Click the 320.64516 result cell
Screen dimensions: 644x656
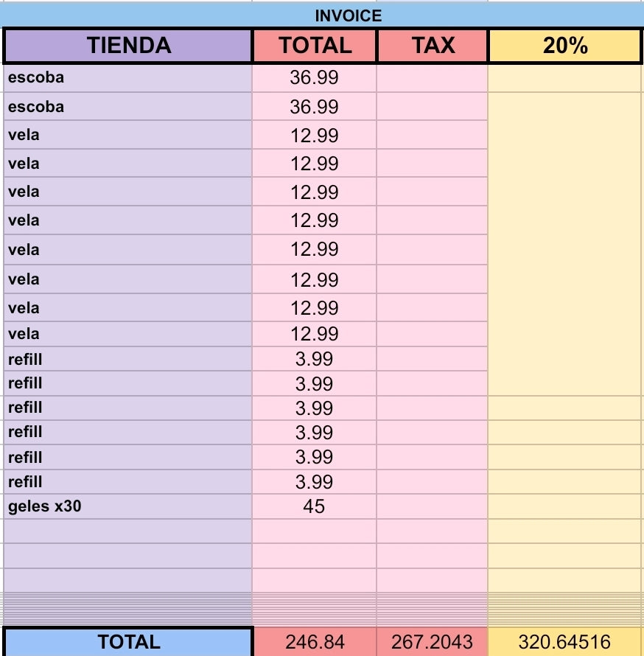[564, 642]
